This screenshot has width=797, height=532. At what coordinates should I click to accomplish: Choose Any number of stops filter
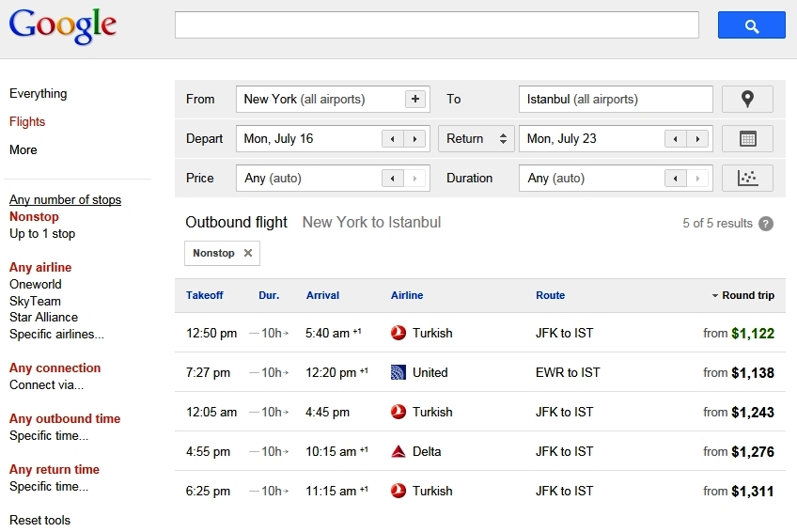[65, 199]
